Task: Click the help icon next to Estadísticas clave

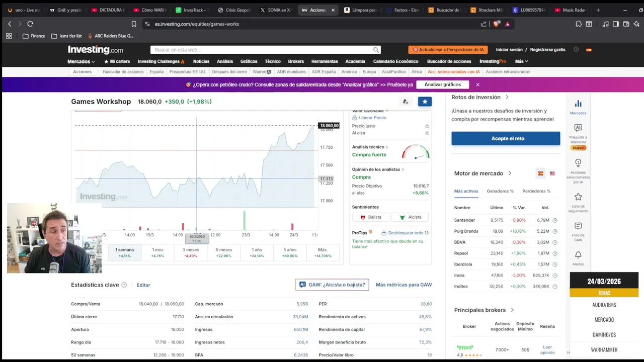Action: tap(124, 285)
